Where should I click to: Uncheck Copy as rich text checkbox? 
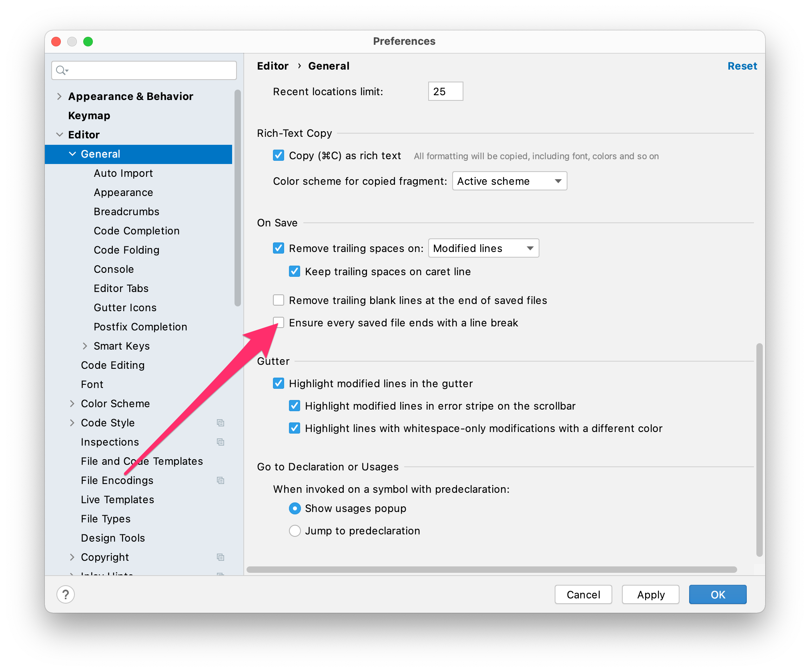(279, 155)
